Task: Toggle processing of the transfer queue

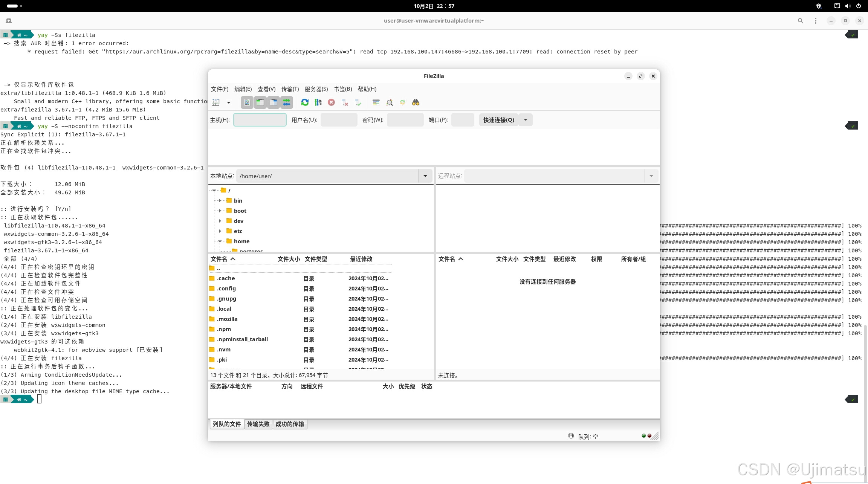Action: point(318,102)
